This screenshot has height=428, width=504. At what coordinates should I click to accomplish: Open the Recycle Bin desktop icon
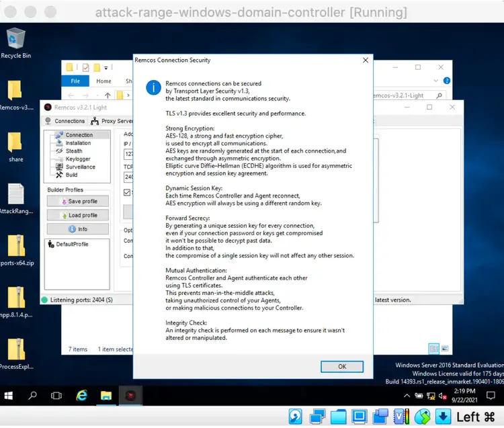point(15,43)
